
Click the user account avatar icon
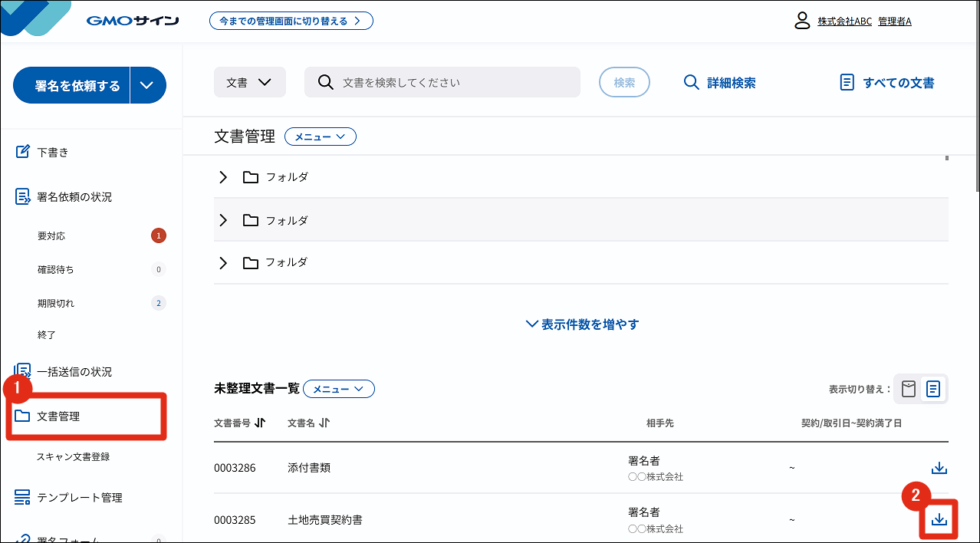pos(802,21)
